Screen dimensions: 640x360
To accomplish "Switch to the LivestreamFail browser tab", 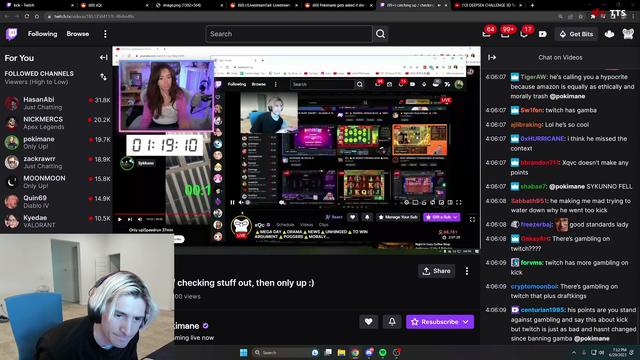I will pos(264,5).
